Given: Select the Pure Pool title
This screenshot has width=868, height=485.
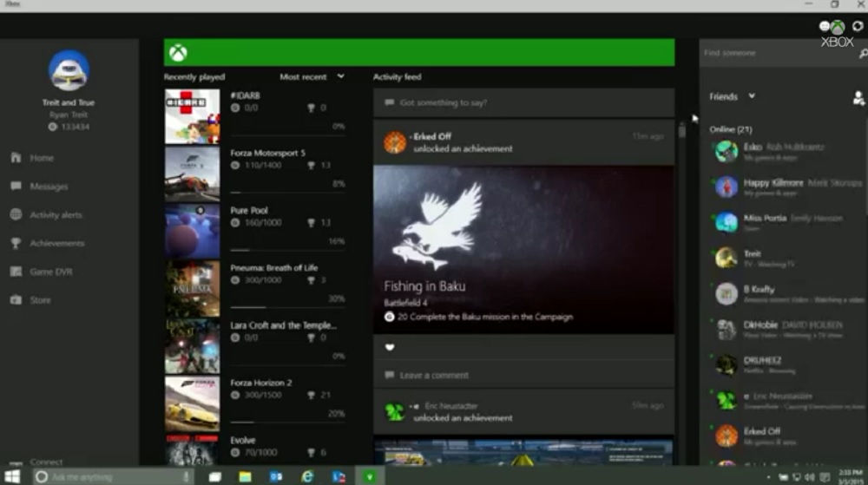Looking at the screenshot, I should click(249, 211).
